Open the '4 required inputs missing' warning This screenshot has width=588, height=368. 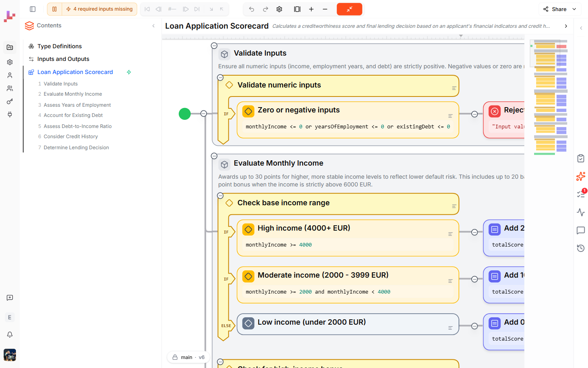(99, 9)
